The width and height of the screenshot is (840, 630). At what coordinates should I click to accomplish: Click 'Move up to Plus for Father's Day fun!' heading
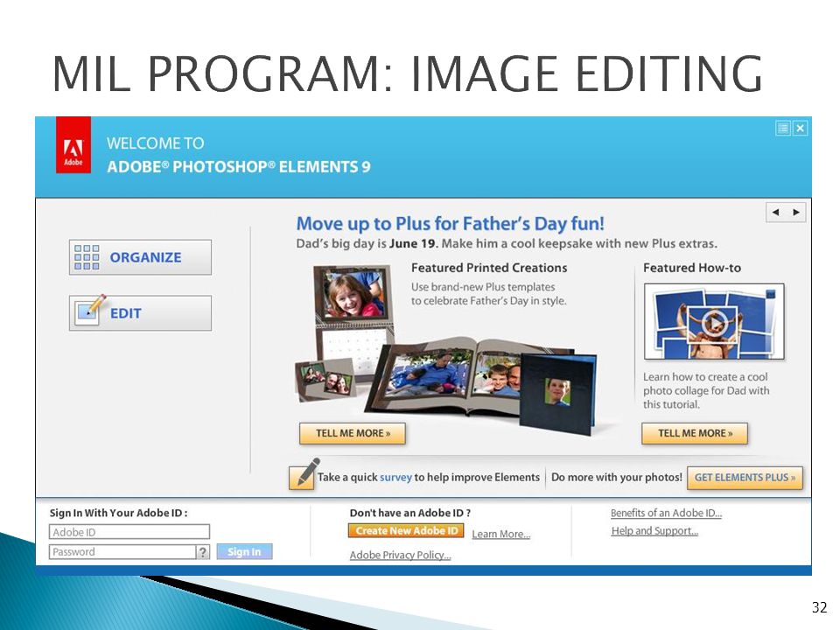[x=450, y=223]
